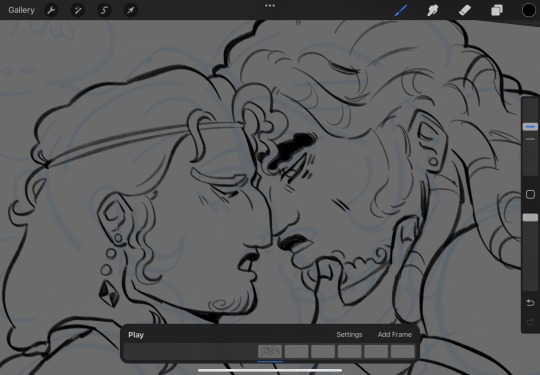This screenshot has width=540, height=375.
Task: Open the Layers panel
Action: coord(497,10)
